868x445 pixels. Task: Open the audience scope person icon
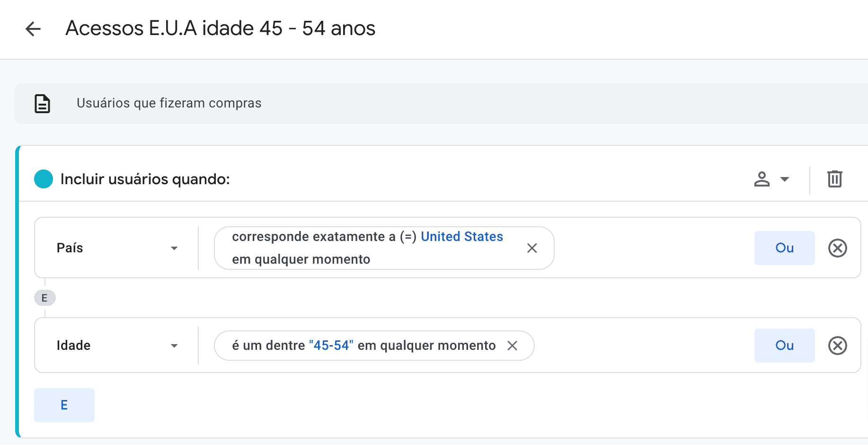click(x=762, y=179)
